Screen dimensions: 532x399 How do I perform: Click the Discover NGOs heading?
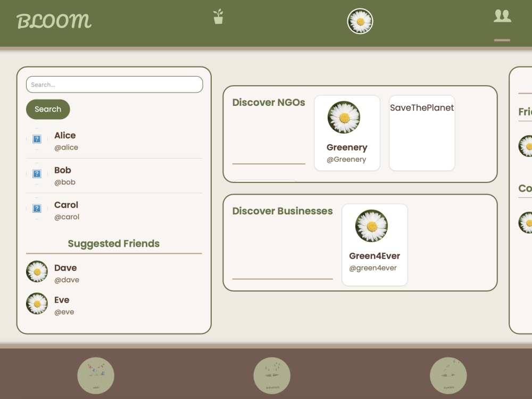pyautogui.click(x=269, y=103)
